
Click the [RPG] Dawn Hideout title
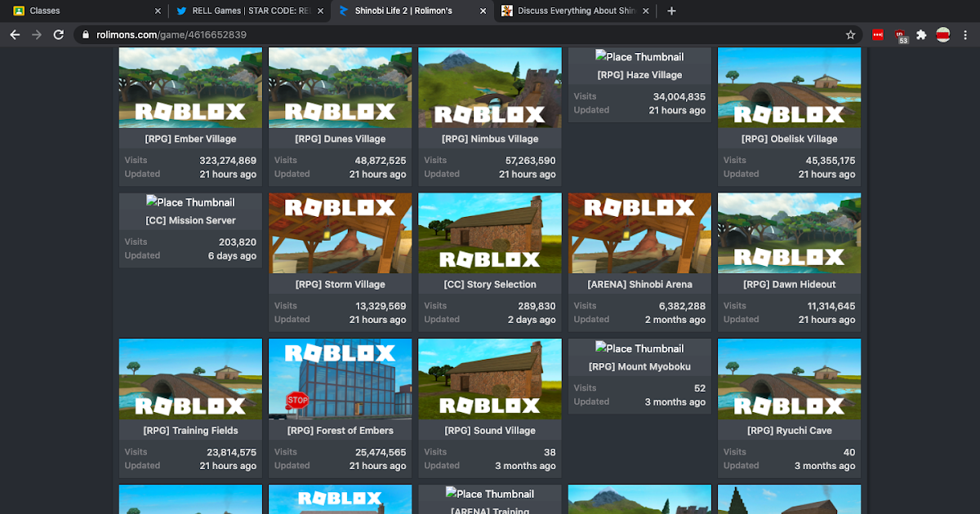[x=789, y=285]
